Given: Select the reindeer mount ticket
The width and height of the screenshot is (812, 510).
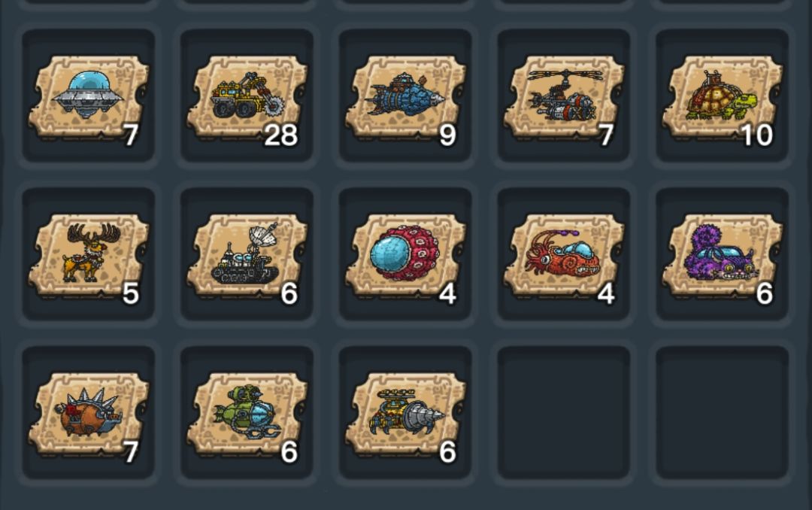Looking at the screenshot, I should point(89,256).
